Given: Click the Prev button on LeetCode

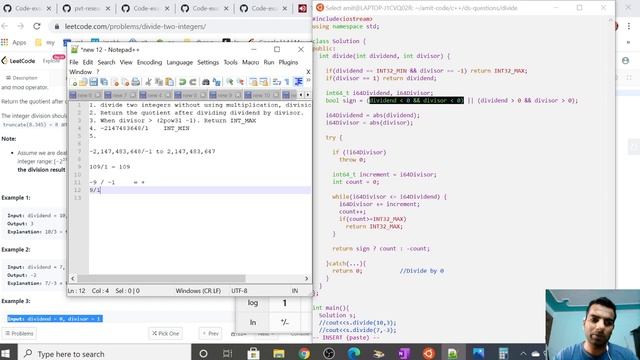Looking at the screenshot, I should point(211,333).
